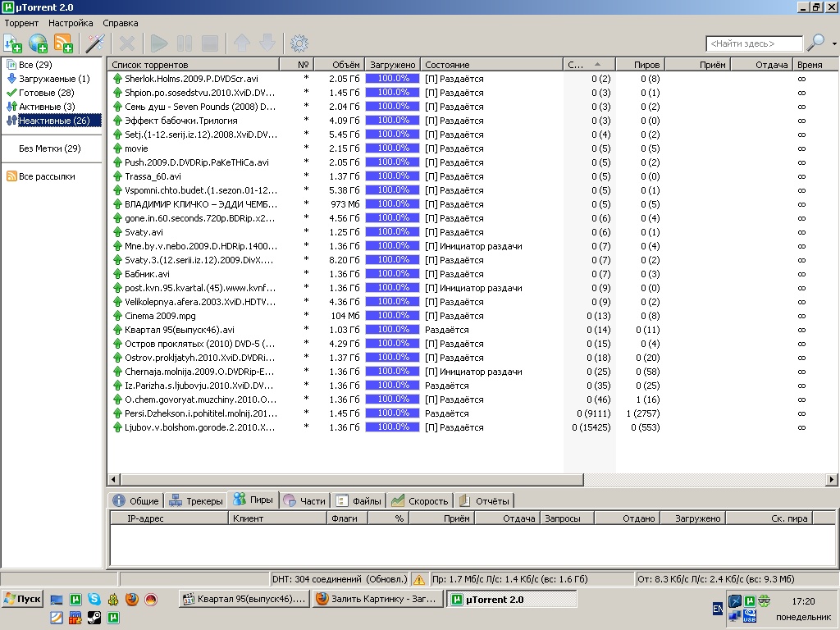Image resolution: width=840 pixels, height=630 pixels.
Task: Select 'Активные (3)' category
Action: [47, 107]
